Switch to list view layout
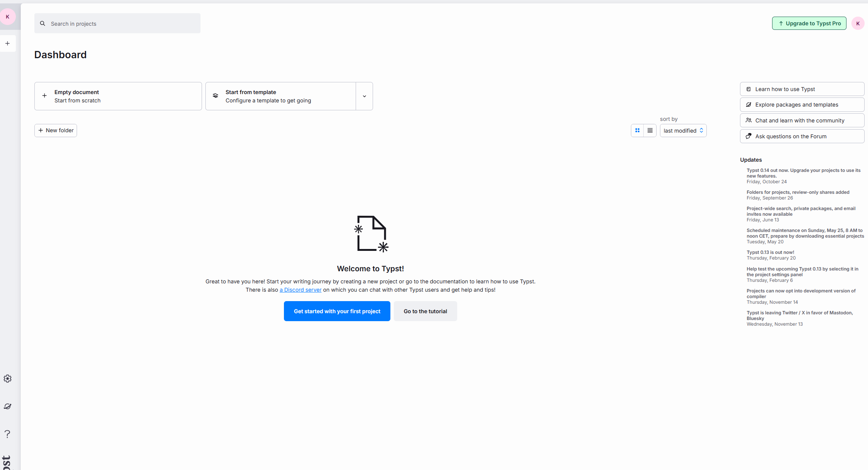 click(650, 130)
